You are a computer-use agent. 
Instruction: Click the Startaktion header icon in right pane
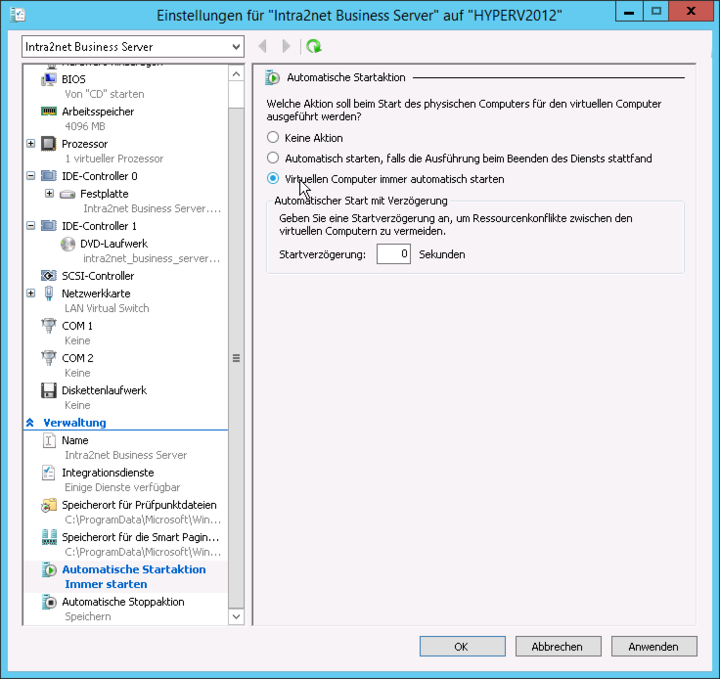tap(272, 78)
